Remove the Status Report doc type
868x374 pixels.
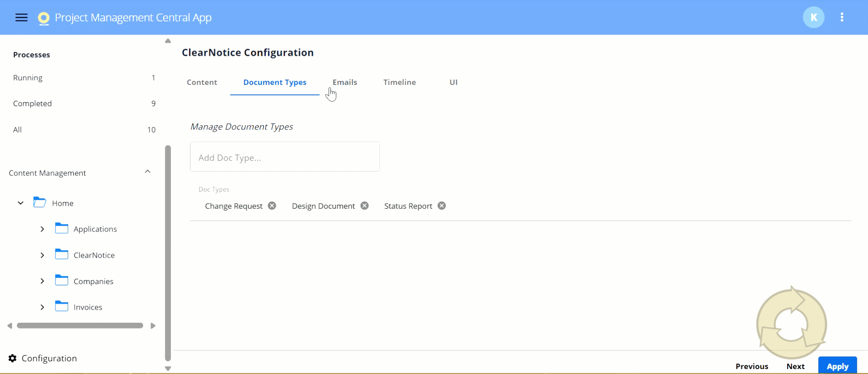coord(442,206)
